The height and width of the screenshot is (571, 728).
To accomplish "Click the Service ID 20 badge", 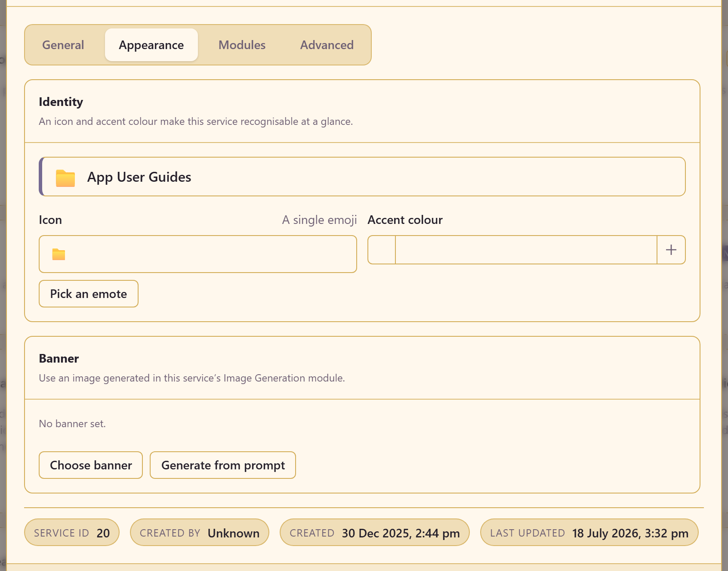I will click(x=72, y=533).
